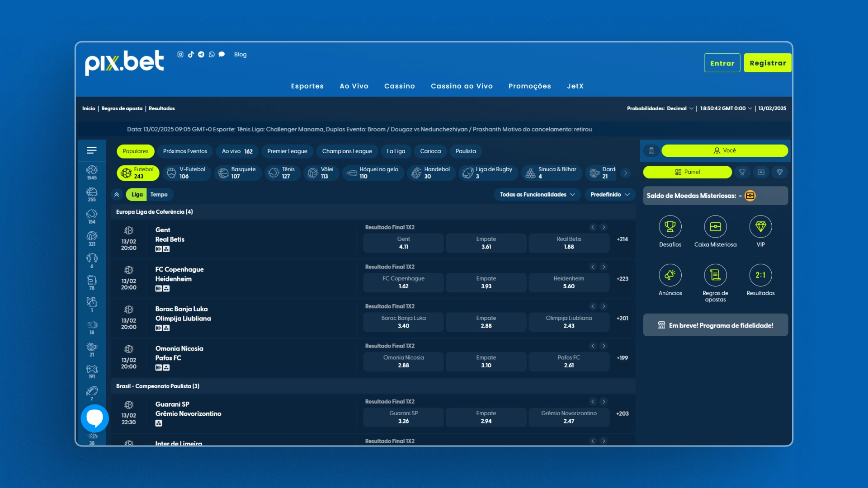Viewport: 868px width, 488px height.
Task: Open the WhatsApp icon in the header
Action: [212, 54]
